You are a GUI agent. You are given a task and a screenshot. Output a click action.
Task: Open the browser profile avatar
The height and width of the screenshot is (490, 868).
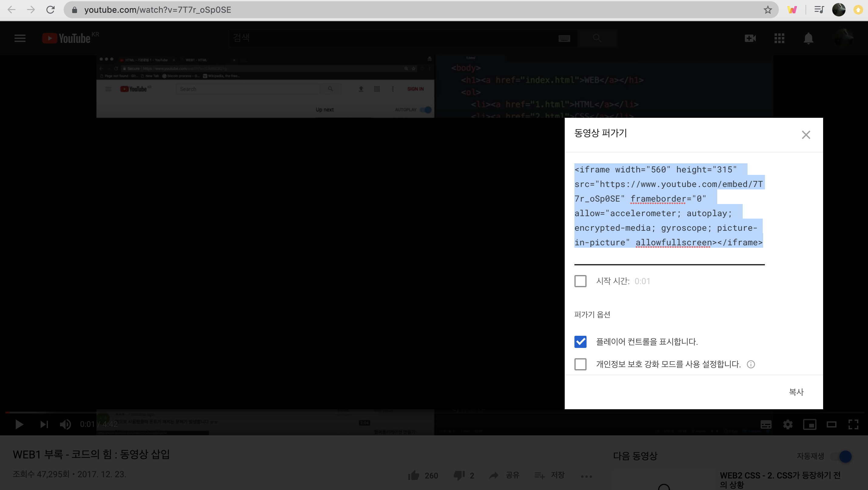[x=838, y=10]
